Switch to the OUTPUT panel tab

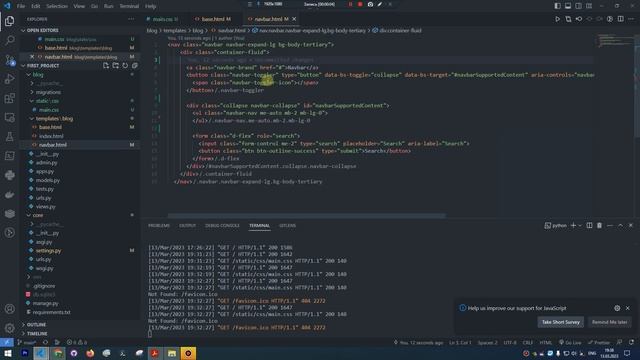pos(187,225)
